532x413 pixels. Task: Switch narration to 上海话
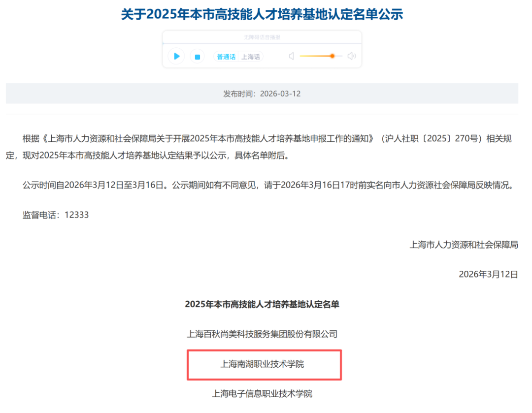pyautogui.click(x=251, y=57)
